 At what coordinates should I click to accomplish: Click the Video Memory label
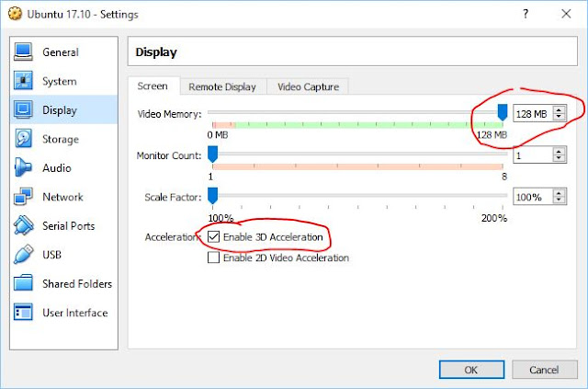(x=169, y=114)
